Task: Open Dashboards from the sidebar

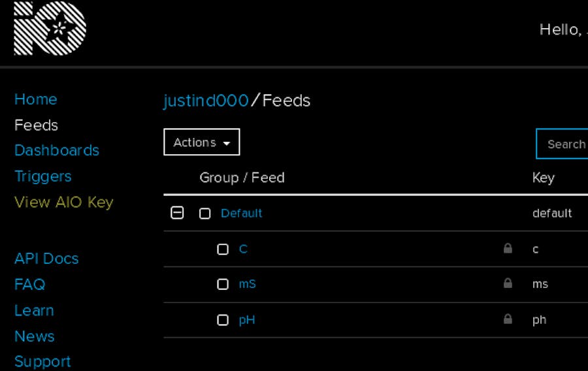Action: (57, 150)
